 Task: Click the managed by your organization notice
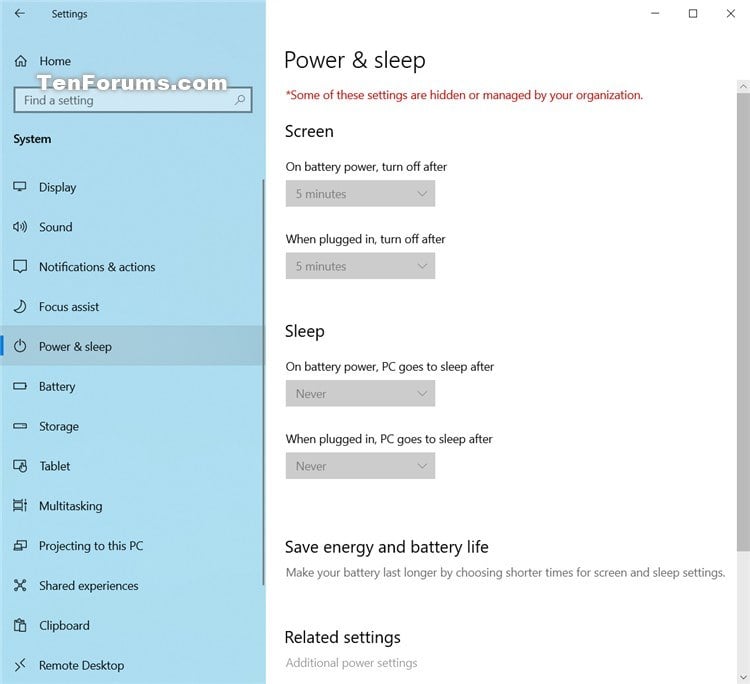coord(464,95)
